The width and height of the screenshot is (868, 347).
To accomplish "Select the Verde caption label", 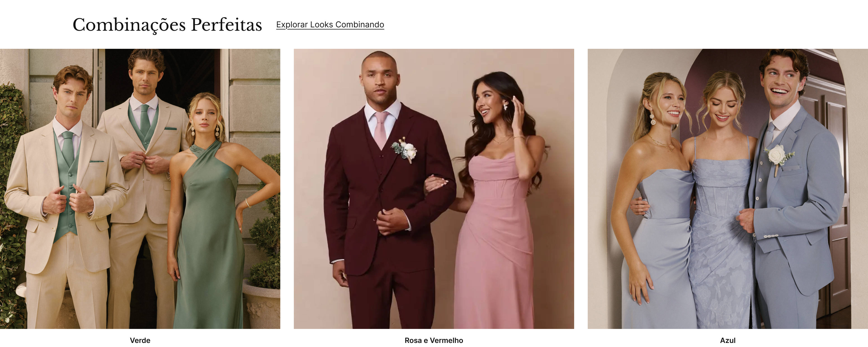I will point(140,340).
